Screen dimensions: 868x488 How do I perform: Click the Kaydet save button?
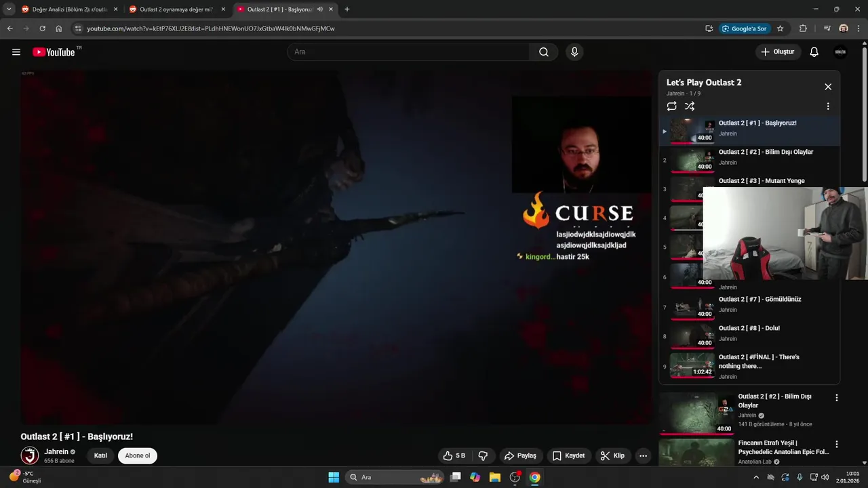[568, 455]
